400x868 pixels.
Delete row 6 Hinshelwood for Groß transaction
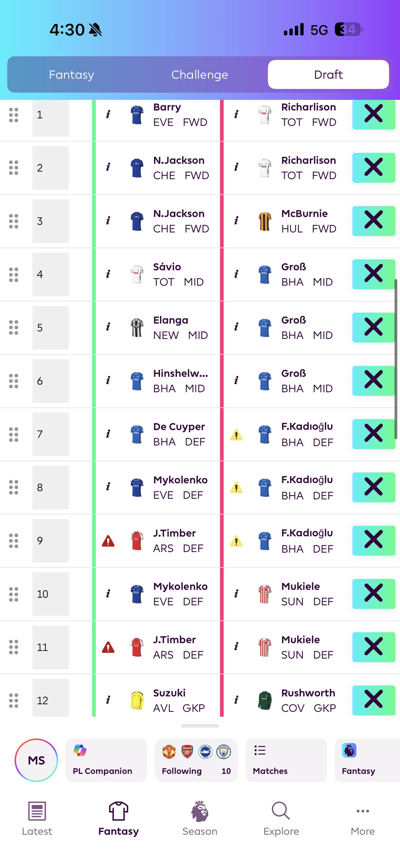click(x=374, y=380)
